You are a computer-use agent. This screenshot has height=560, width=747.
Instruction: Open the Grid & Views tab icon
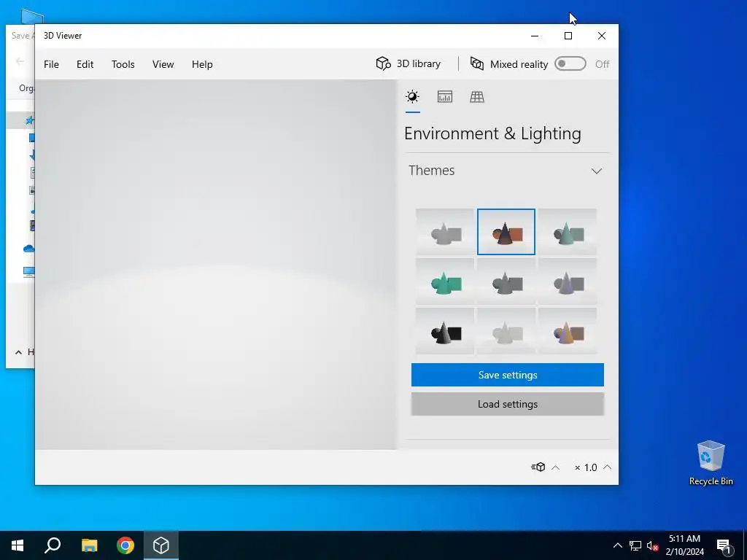pyautogui.click(x=477, y=97)
